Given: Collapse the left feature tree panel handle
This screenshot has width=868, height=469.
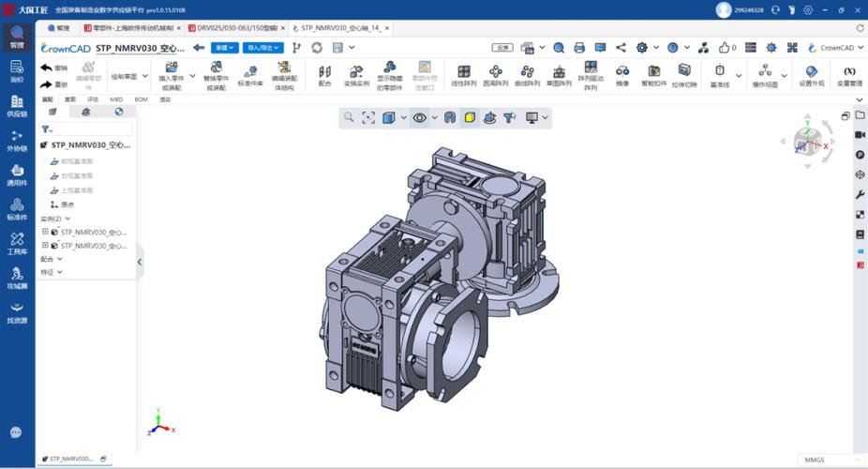Looking at the screenshot, I should [x=140, y=262].
